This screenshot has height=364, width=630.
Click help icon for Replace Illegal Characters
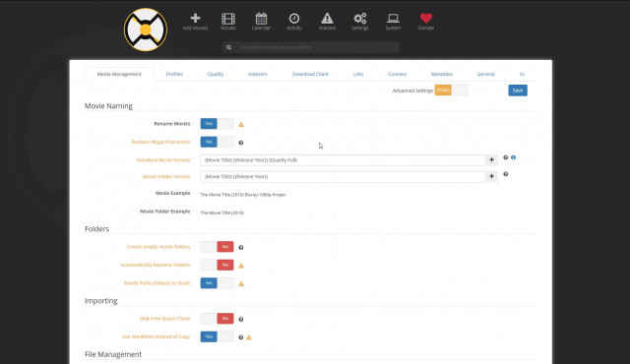click(x=240, y=143)
